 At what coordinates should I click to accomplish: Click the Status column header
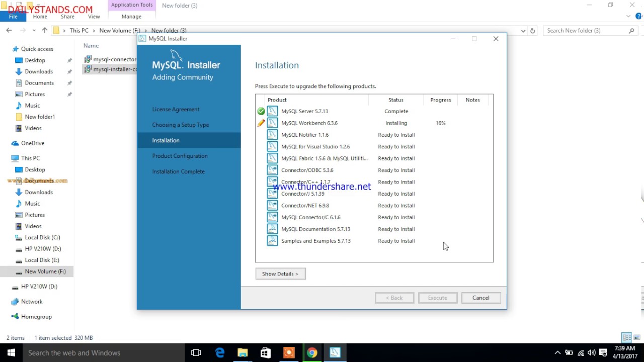[x=396, y=100]
